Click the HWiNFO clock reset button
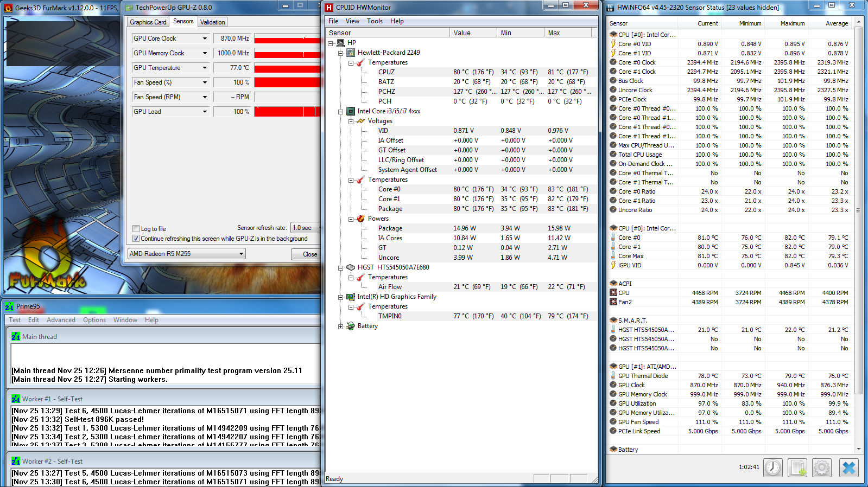Image resolution: width=868 pixels, height=487 pixels. 773,467
